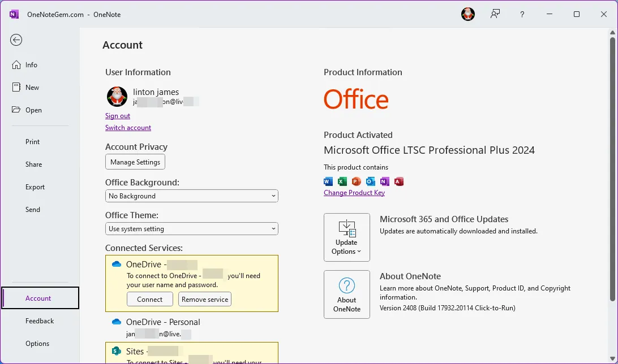
Task: Click the profile picture in title bar
Action: (467, 14)
